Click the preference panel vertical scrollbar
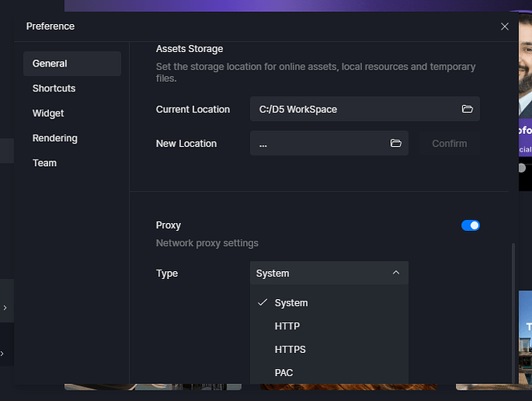 (513, 313)
